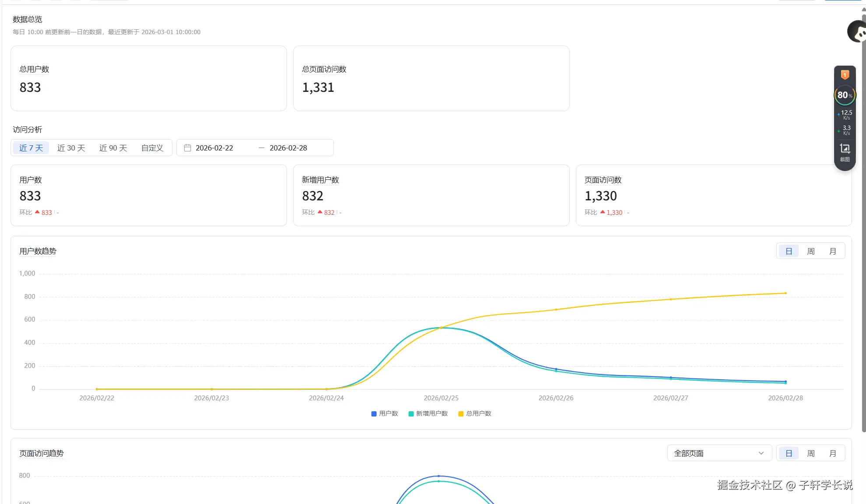Select 日 granularity in 页面访问趋势 chart
The height and width of the screenshot is (504, 866).
click(789, 453)
